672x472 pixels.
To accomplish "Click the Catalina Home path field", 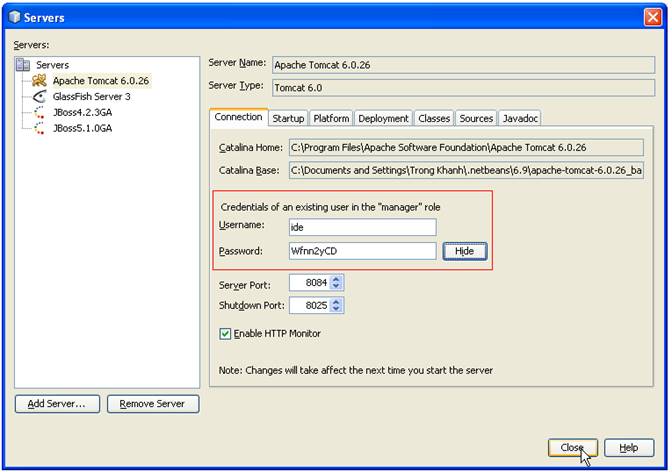I will point(466,147).
